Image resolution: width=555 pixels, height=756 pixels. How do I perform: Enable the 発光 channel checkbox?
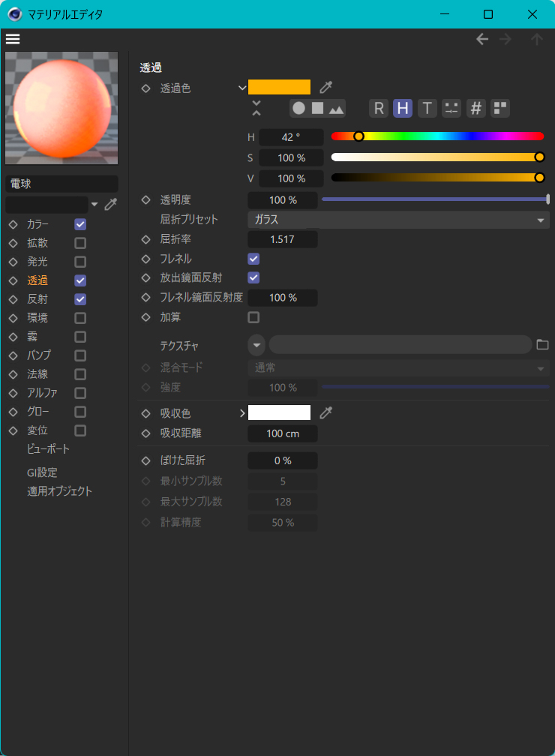(x=80, y=262)
